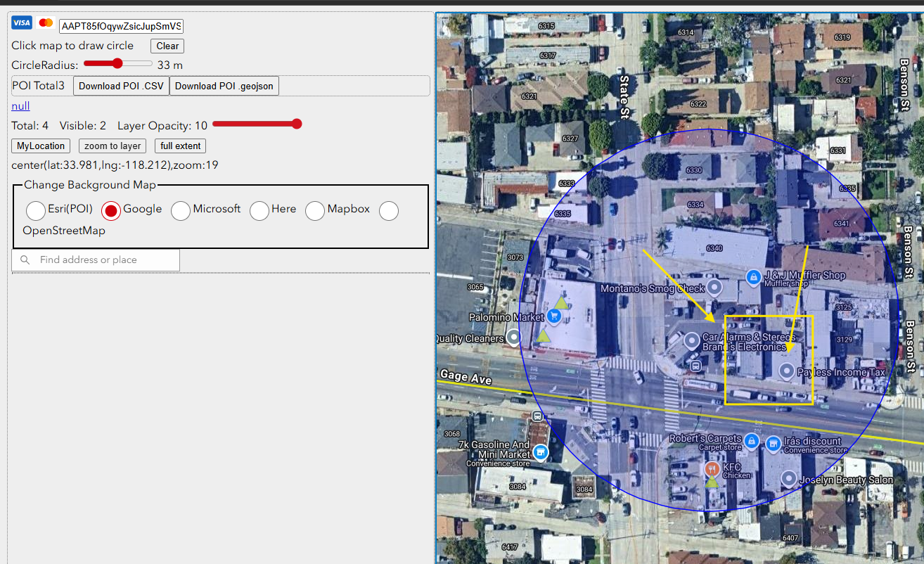Screen dimensions: 924x564
Task: Click Payless Income Tax marker
Action: [x=787, y=371]
